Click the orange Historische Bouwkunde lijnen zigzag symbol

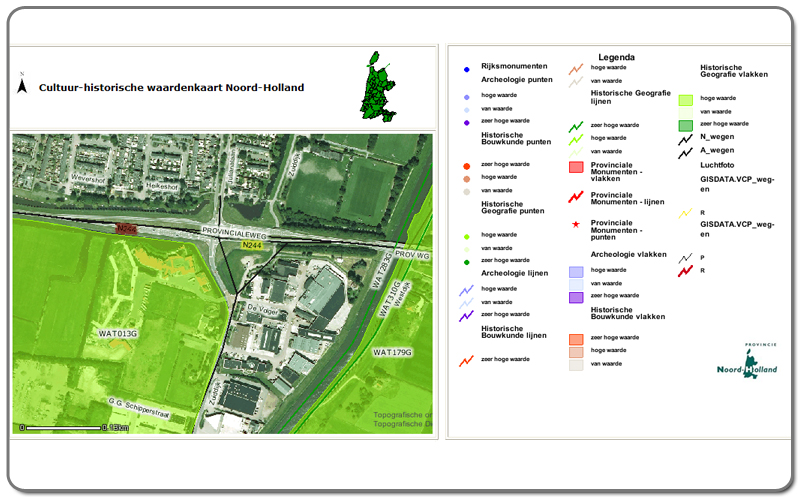(466, 361)
